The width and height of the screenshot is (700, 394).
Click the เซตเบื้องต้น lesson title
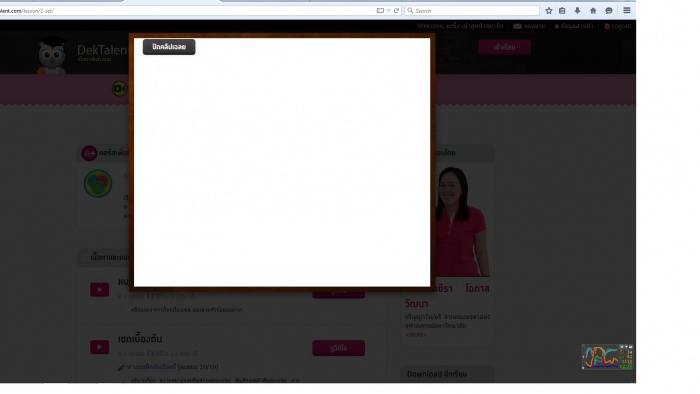pyautogui.click(x=140, y=339)
